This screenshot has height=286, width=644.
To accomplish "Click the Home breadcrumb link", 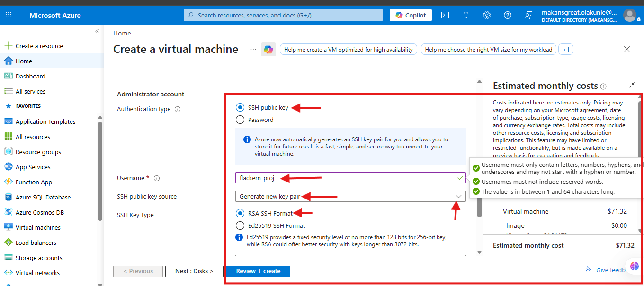I will [x=122, y=33].
